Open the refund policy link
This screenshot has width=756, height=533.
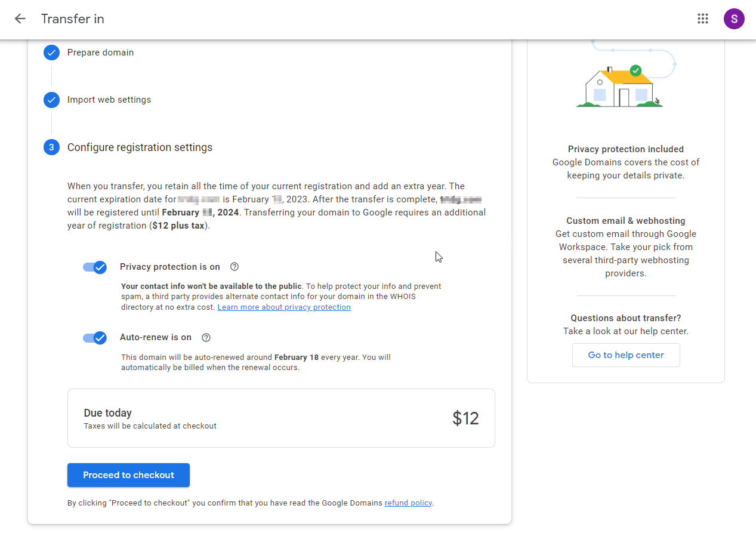(x=408, y=503)
